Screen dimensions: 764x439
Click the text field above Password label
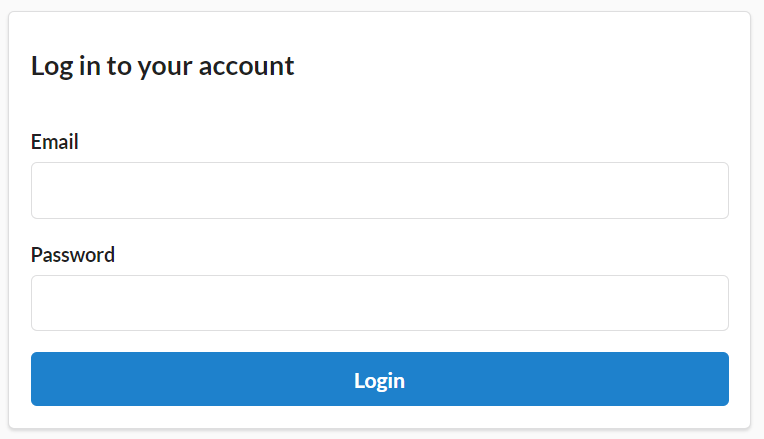click(x=380, y=191)
